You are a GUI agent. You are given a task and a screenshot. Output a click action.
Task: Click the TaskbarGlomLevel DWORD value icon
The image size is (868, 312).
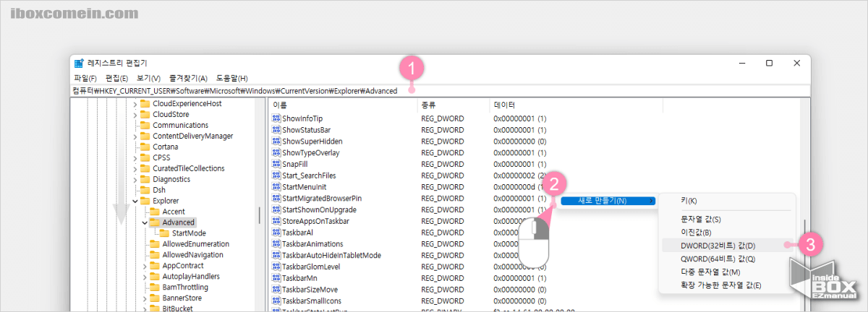(x=276, y=266)
